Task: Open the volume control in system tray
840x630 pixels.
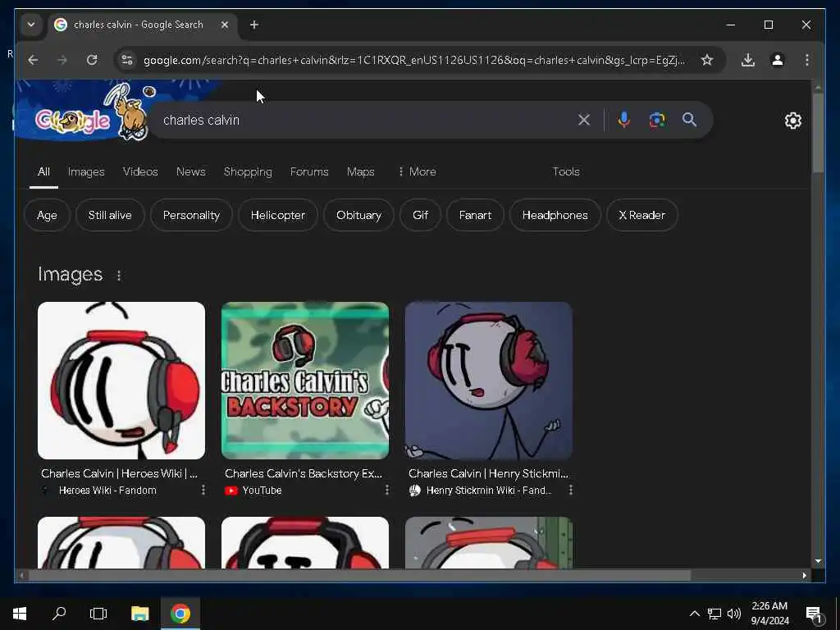Action: 733,614
